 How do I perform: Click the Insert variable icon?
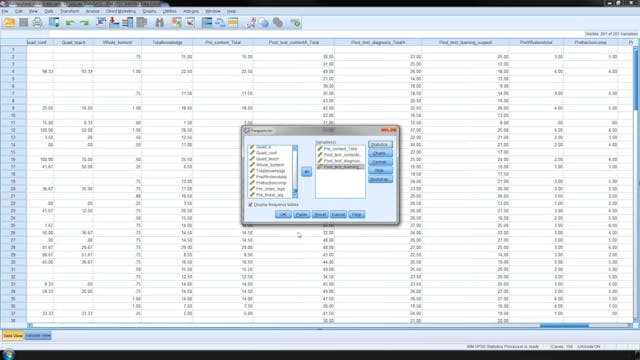(x=190, y=23)
